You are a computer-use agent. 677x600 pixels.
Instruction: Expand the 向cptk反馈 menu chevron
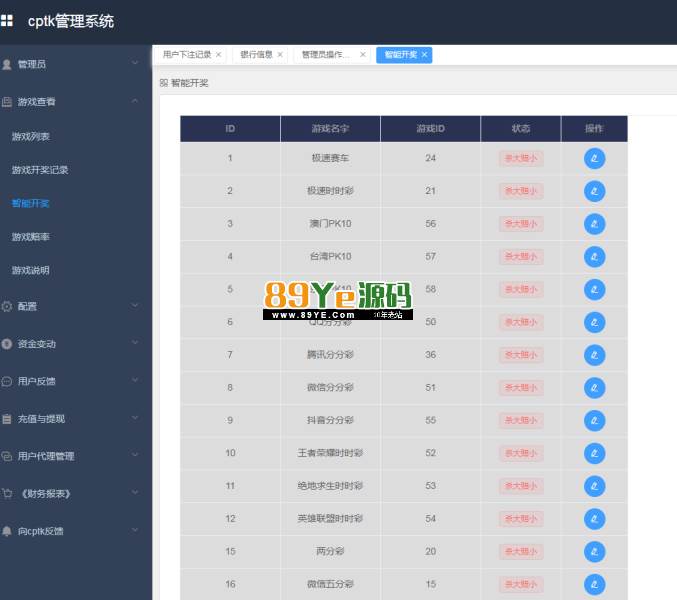[135, 530]
